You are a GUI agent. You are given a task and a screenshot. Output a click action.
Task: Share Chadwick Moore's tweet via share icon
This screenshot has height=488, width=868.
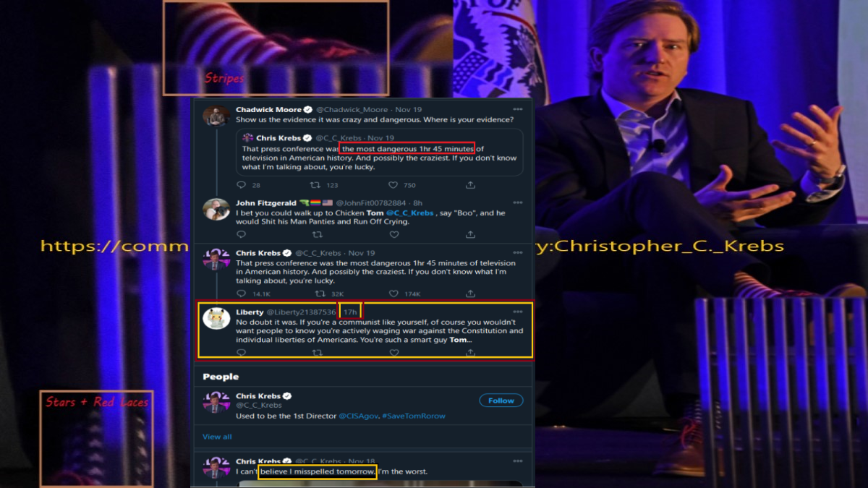(x=470, y=185)
